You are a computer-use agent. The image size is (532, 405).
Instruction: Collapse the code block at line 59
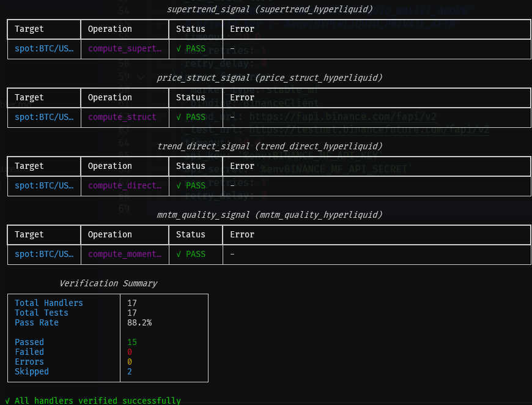[x=141, y=77]
